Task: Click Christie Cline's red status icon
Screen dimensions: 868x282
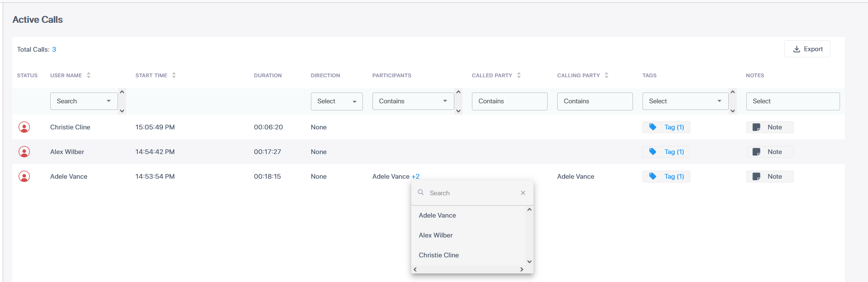Action: pyautogui.click(x=24, y=127)
